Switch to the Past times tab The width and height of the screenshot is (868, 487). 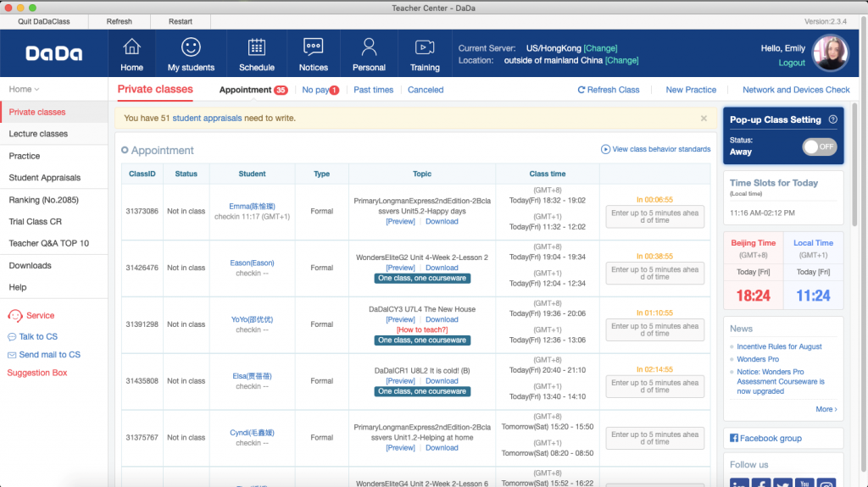pos(373,90)
